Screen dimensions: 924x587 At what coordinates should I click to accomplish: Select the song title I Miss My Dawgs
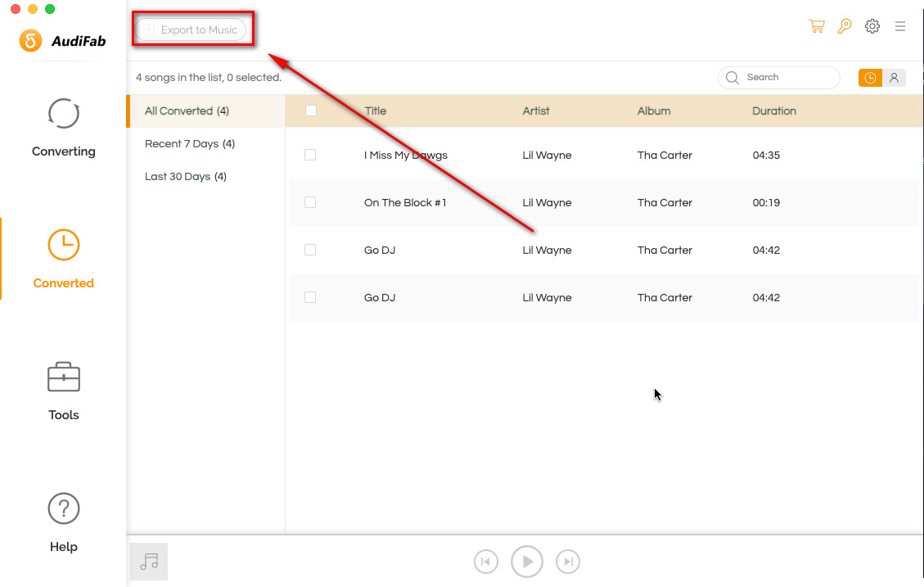pos(405,155)
